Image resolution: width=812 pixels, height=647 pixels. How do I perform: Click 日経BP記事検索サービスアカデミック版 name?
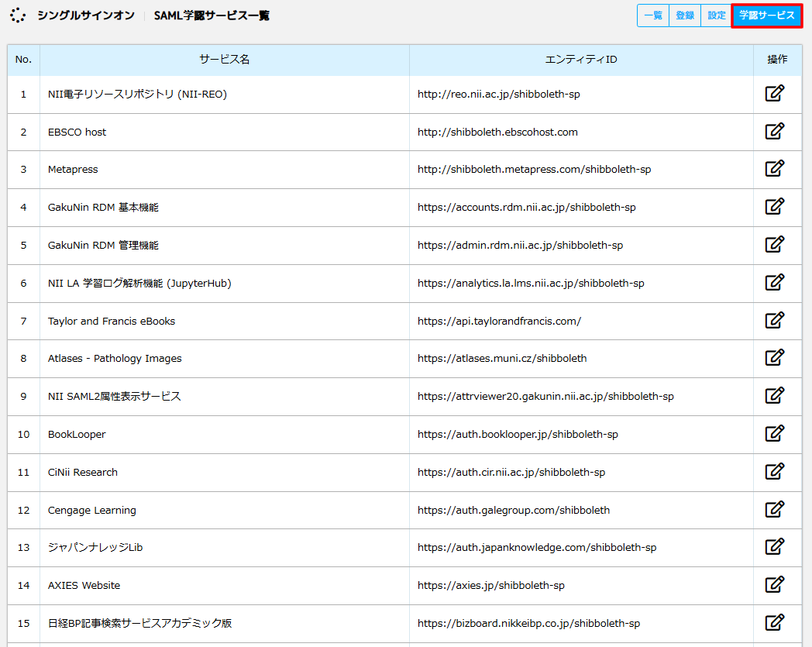139,623
